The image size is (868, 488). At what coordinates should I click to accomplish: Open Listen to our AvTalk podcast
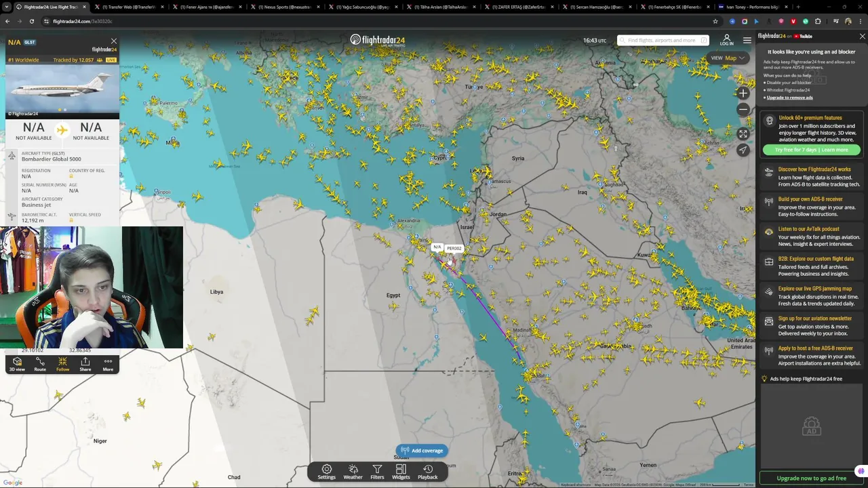click(x=812, y=237)
